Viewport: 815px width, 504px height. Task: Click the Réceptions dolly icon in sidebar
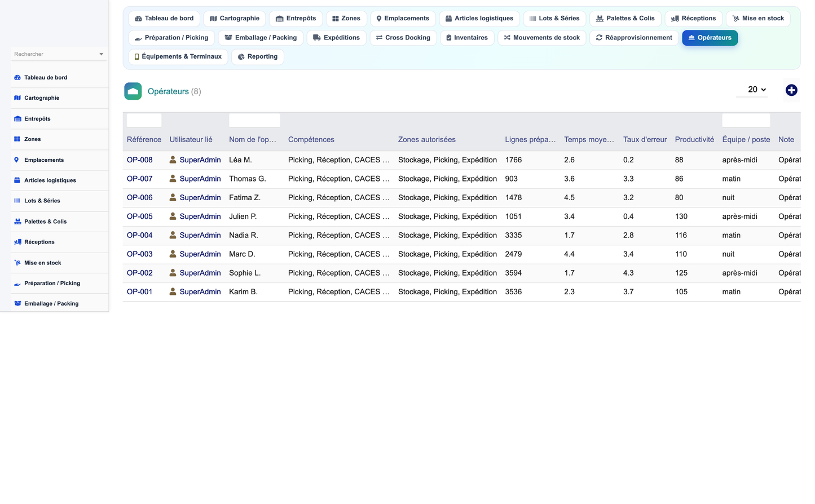coord(17,242)
